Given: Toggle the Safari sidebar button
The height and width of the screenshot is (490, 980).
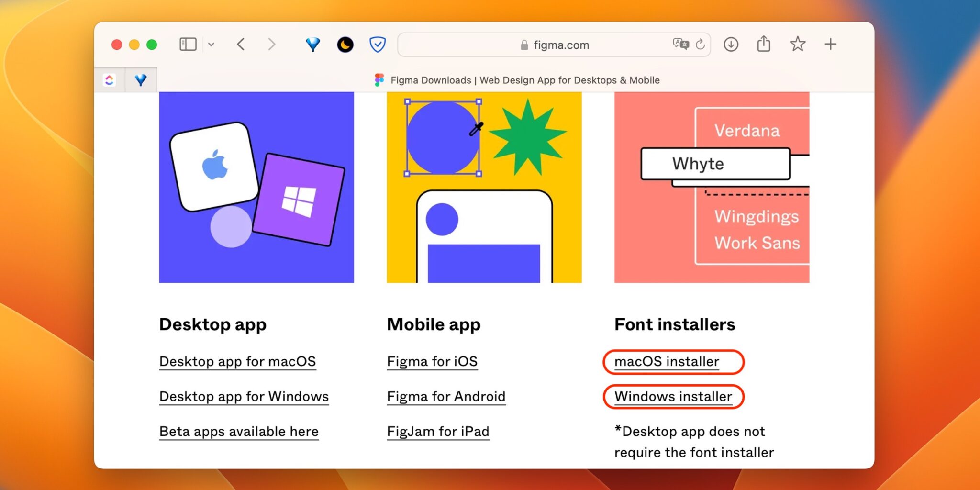Looking at the screenshot, I should [188, 45].
